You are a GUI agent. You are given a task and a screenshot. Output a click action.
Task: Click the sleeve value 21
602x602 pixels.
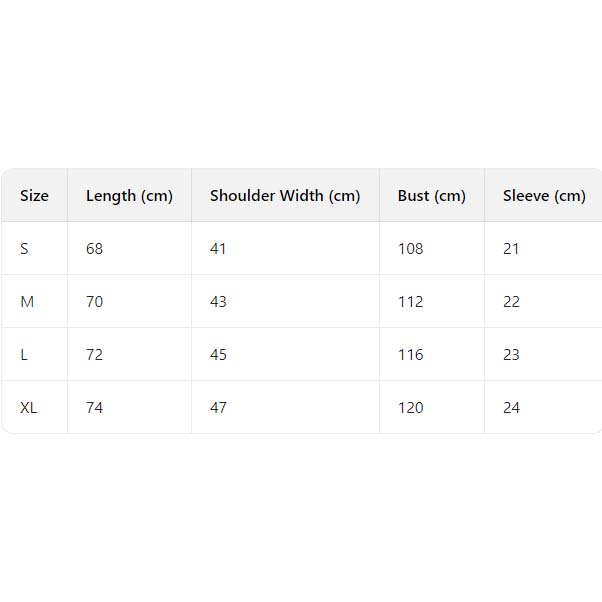[511, 249]
